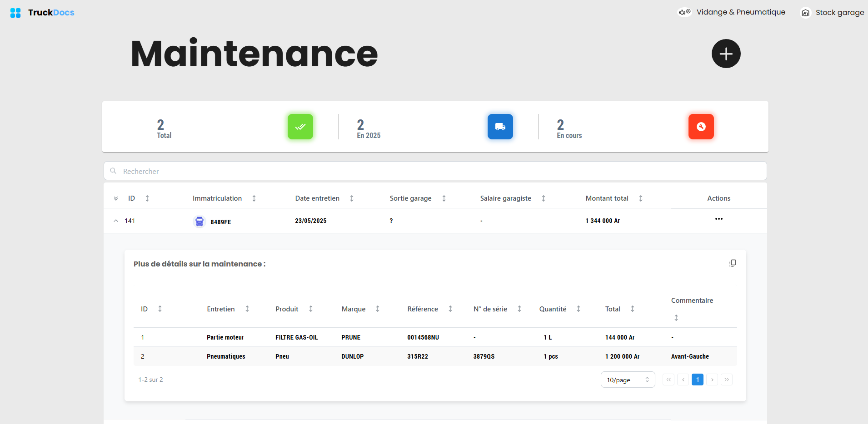
Task: Click the 1 344 000 Ar amount
Action: click(603, 221)
